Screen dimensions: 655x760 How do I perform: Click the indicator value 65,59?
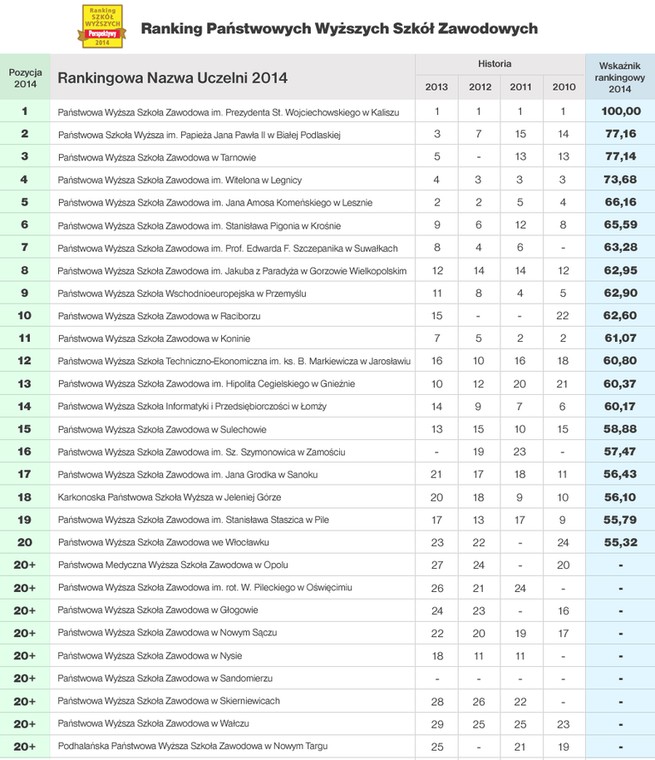tap(621, 225)
